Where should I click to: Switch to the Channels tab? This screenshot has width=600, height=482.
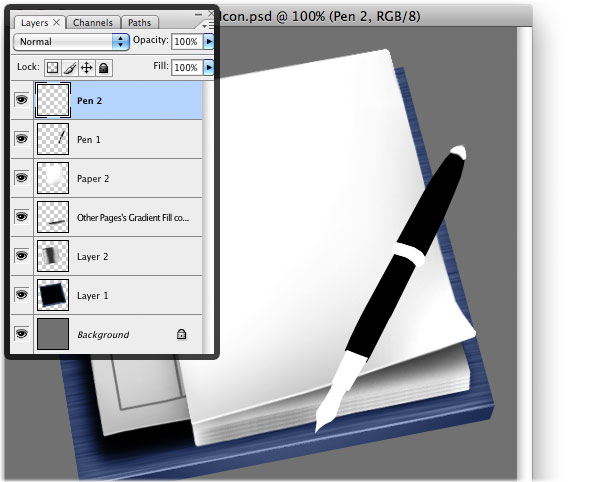pos(93,23)
